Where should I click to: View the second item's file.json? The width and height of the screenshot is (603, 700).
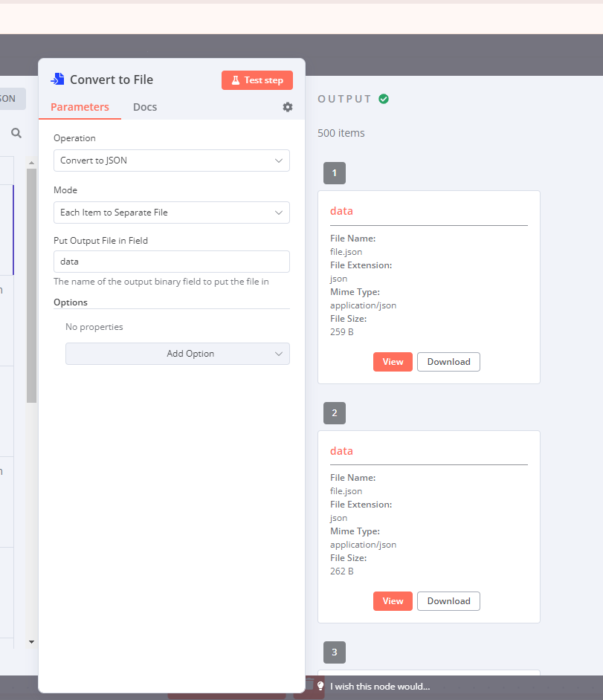(x=393, y=601)
